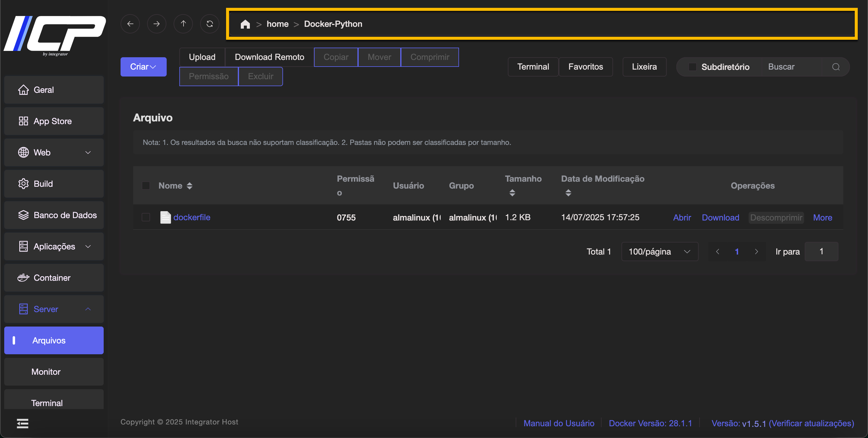Refresh the file list
868x438 pixels.
[x=209, y=24]
